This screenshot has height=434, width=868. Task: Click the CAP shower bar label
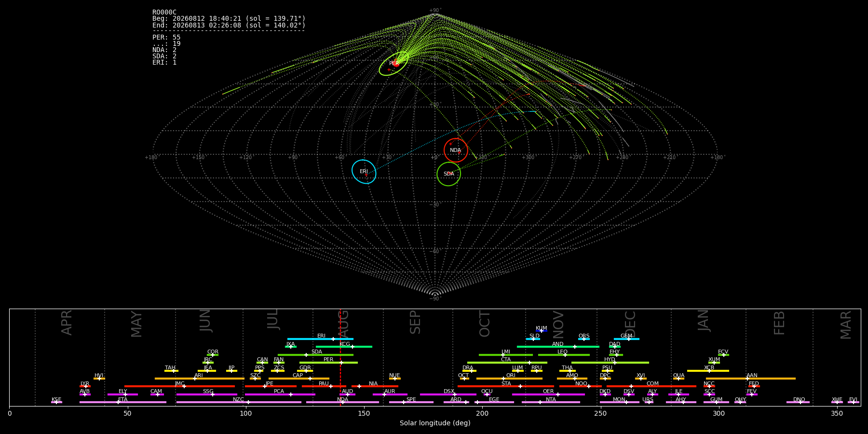coord(298,376)
